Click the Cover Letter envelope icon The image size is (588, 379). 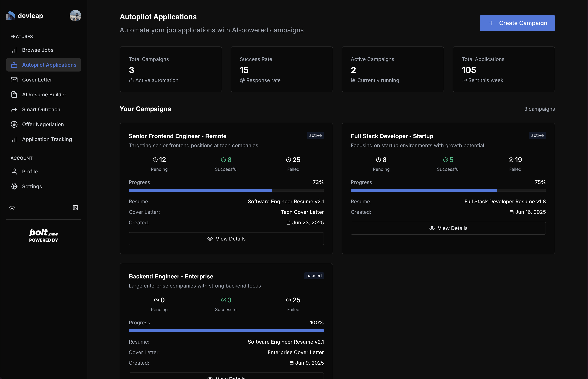(14, 80)
